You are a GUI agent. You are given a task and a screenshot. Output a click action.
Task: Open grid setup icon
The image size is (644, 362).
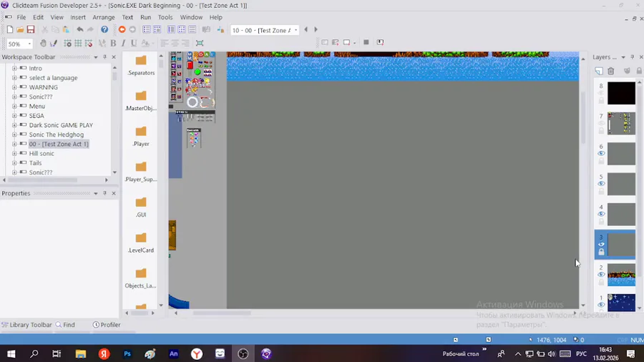[x=68, y=43]
